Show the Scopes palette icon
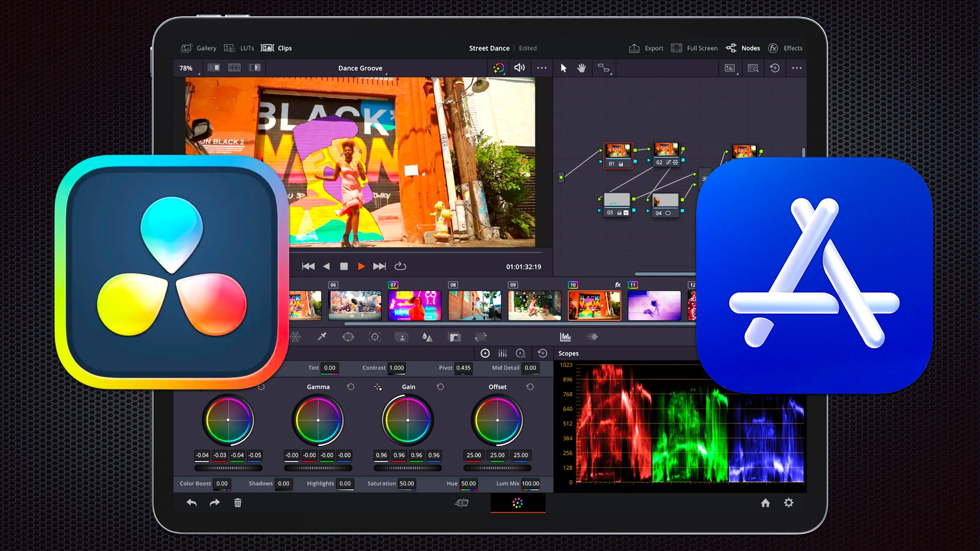 [x=566, y=337]
